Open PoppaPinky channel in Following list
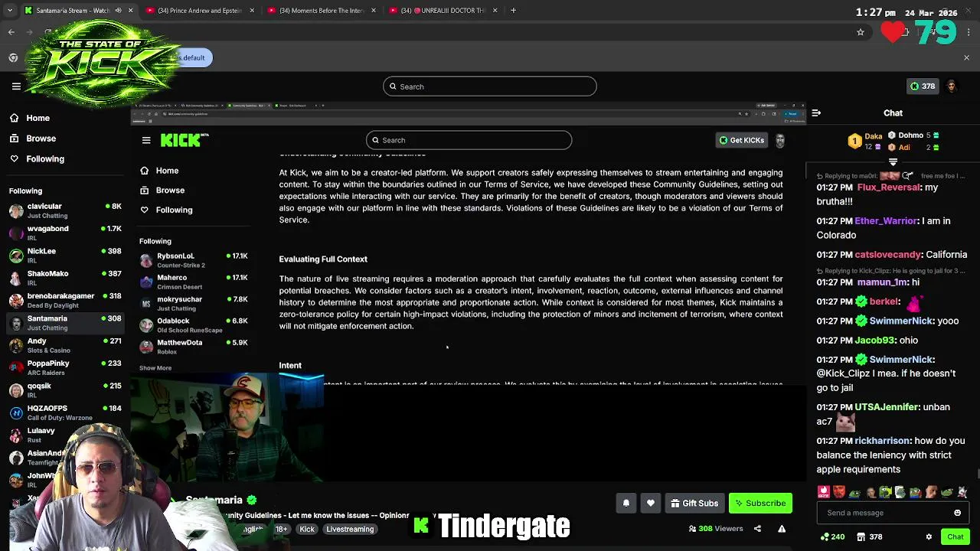The width and height of the screenshot is (980, 551). point(65,367)
